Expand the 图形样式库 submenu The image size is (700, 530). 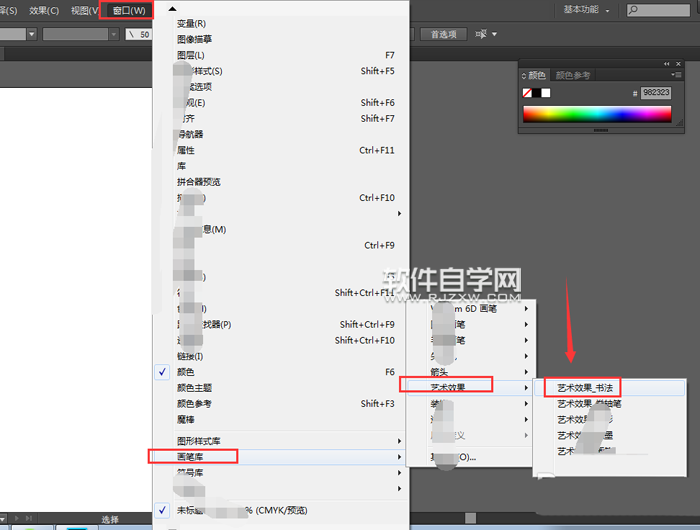tap(280, 441)
